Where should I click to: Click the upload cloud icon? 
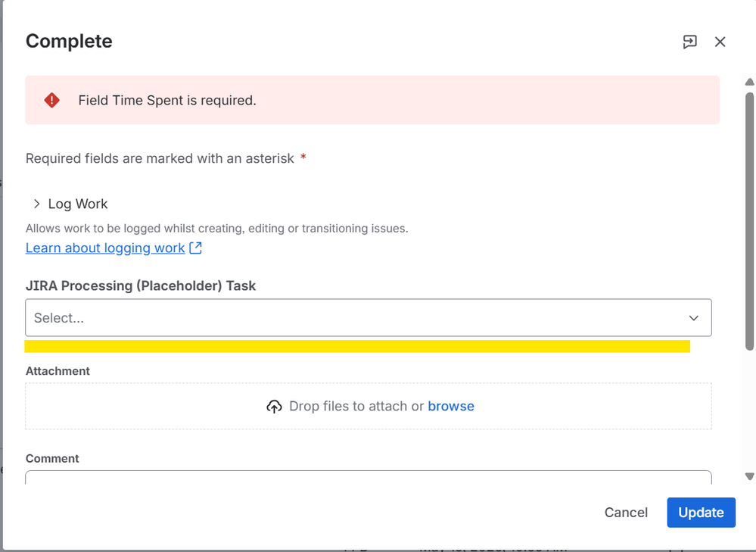[x=274, y=407]
